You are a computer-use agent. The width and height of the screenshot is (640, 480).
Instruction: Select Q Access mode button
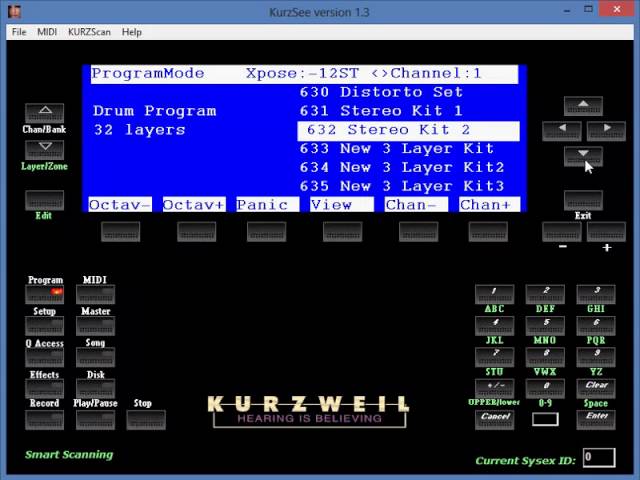(44, 357)
